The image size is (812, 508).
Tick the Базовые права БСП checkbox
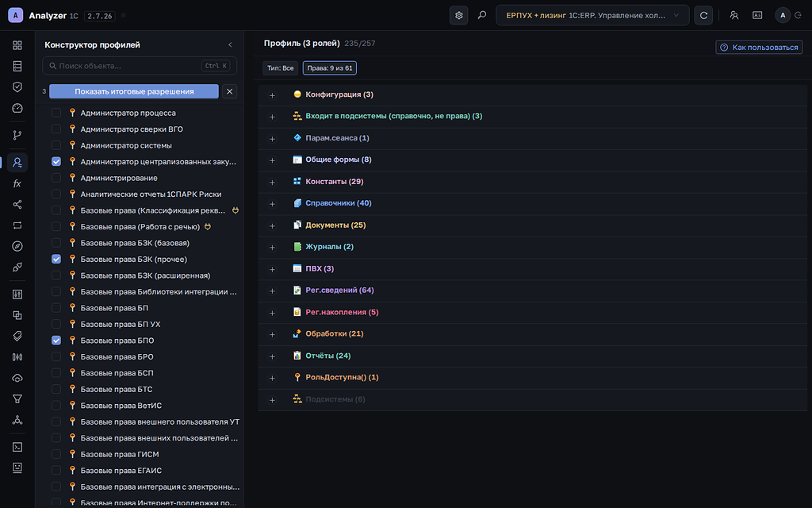[56, 373]
